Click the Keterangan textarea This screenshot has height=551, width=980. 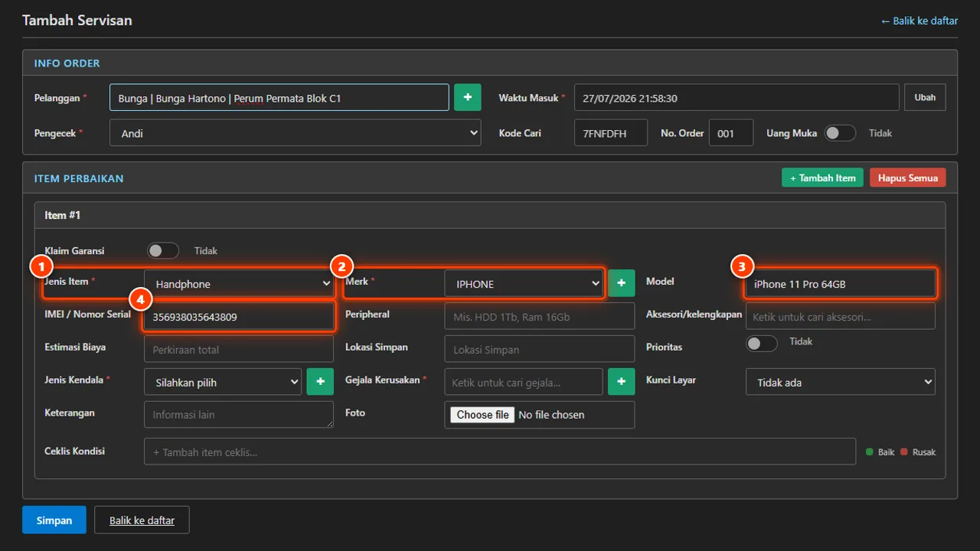(x=239, y=415)
